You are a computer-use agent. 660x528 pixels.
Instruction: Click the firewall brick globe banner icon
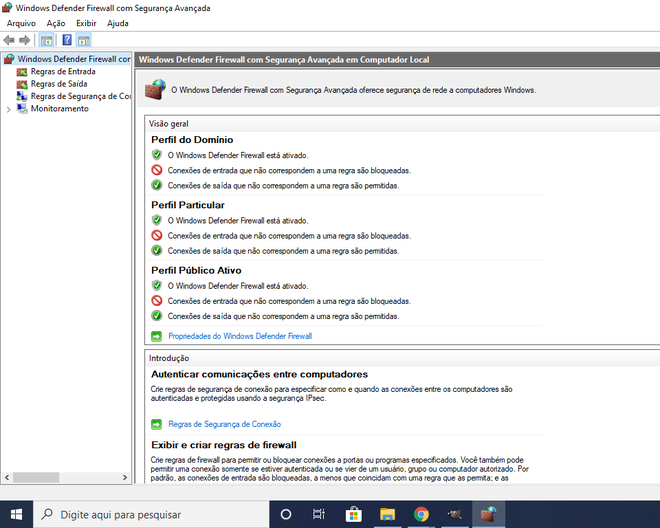coord(155,89)
